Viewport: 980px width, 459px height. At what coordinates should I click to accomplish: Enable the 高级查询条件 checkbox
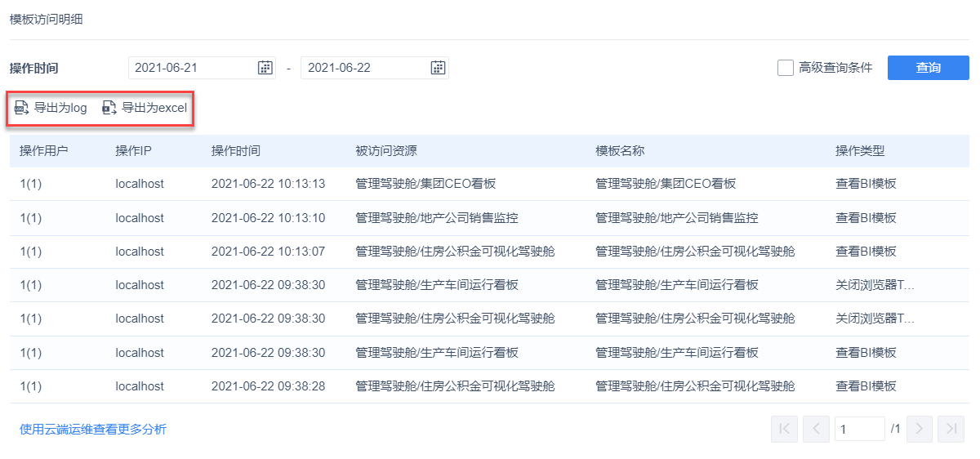click(x=786, y=68)
